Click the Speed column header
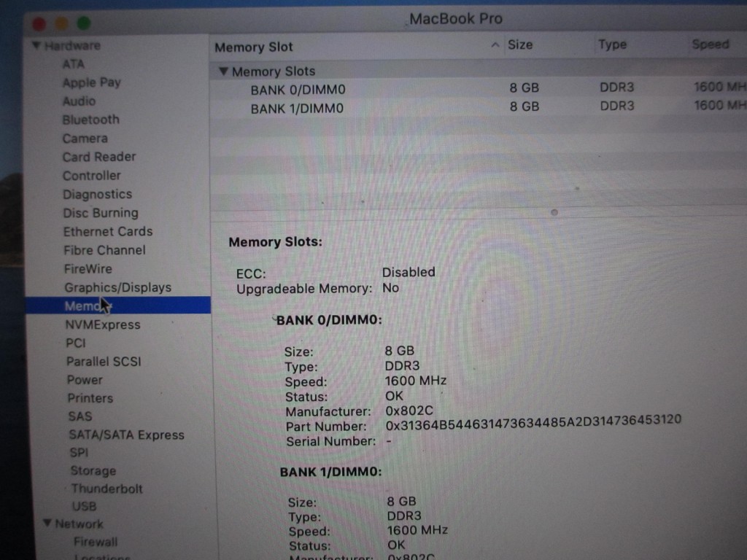 point(710,44)
